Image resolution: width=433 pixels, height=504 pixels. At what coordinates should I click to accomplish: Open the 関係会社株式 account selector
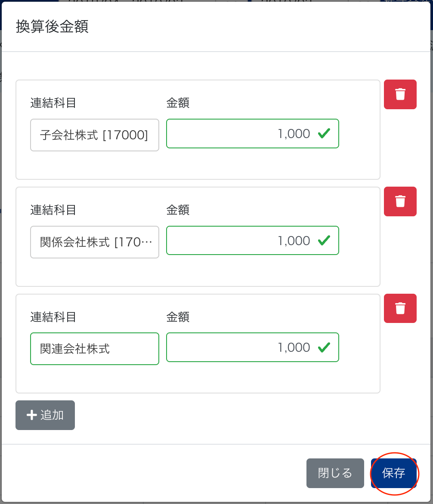(95, 242)
